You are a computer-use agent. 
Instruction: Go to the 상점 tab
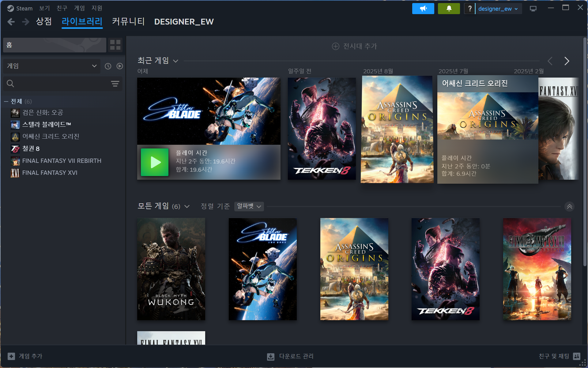pos(44,21)
